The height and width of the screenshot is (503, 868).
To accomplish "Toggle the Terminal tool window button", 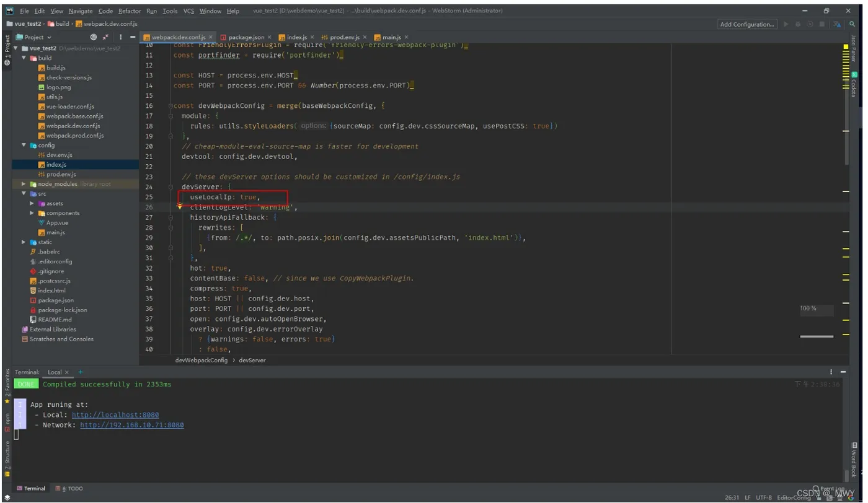I will coord(31,488).
